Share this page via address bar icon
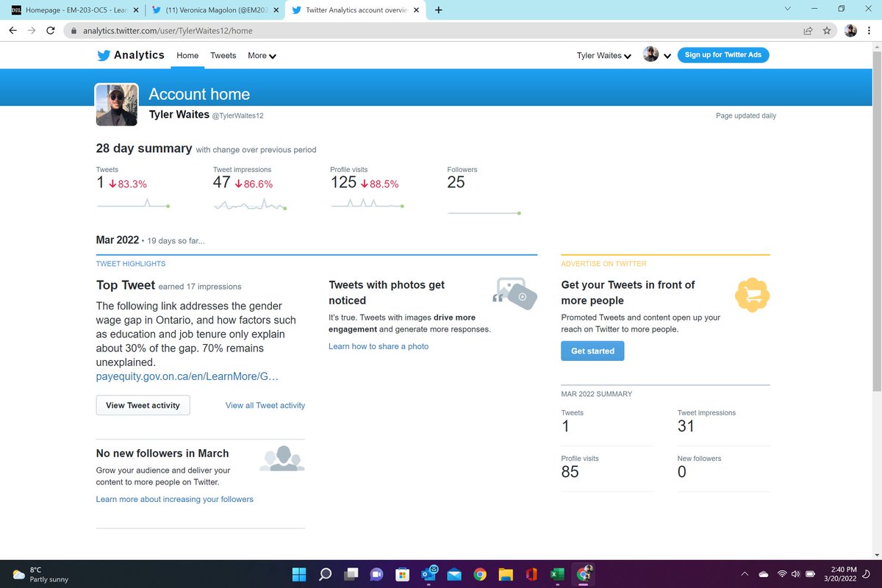Viewport: 882px width, 588px height. coord(808,31)
